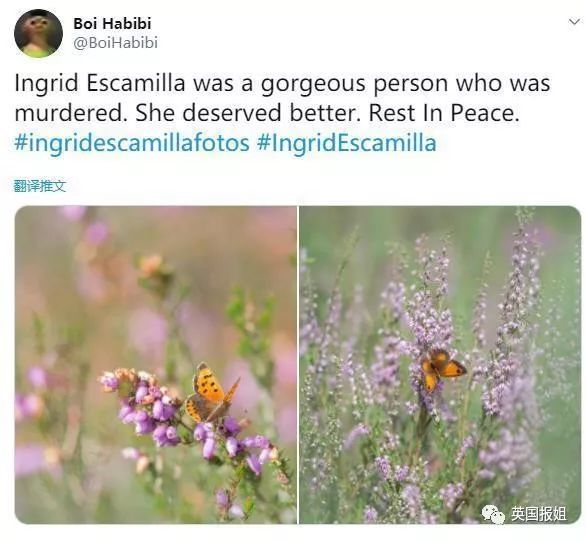The image size is (586, 541).
Task: Click the WeChat logo watermark icon
Action: [x=493, y=514]
